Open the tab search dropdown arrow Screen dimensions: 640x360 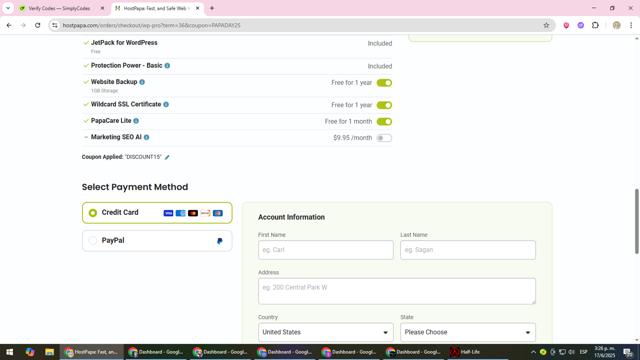(x=8, y=8)
